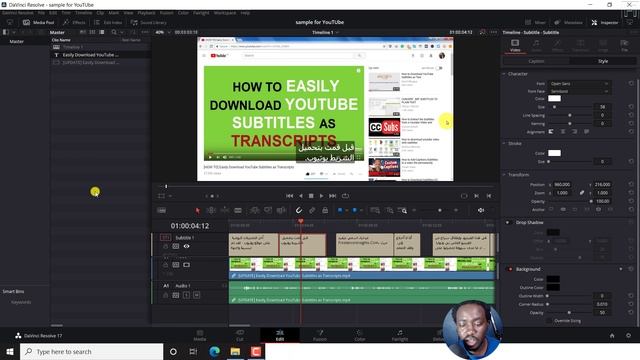Viewport: 640px width, 360px height.
Task: Toggle the Subtitle 1 track eye icon
Action: [187, 246]
